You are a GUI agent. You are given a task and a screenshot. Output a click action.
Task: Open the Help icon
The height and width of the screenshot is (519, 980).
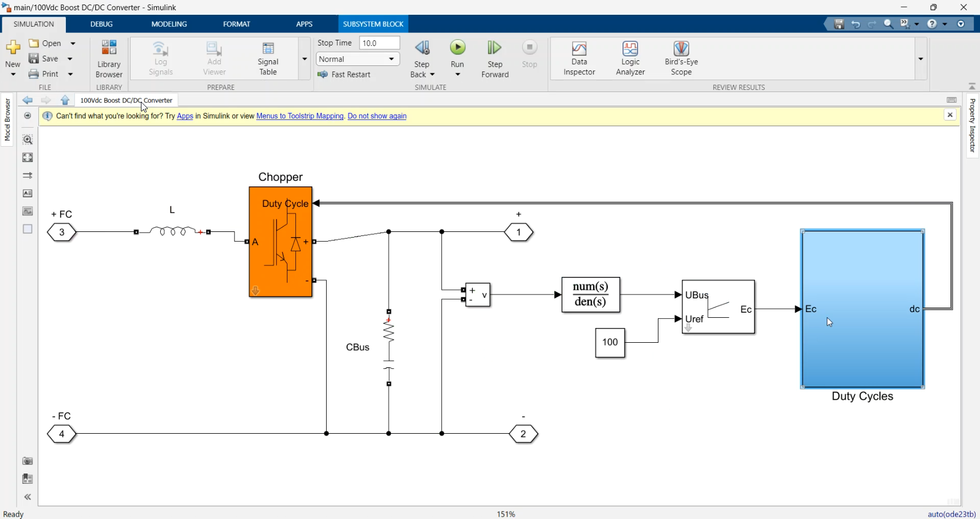tap(932, 24)
